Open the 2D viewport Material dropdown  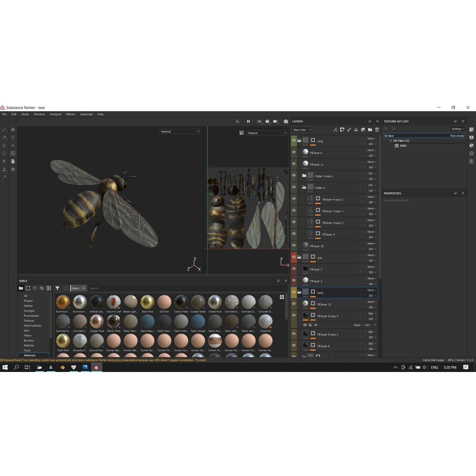pos(267,133)
